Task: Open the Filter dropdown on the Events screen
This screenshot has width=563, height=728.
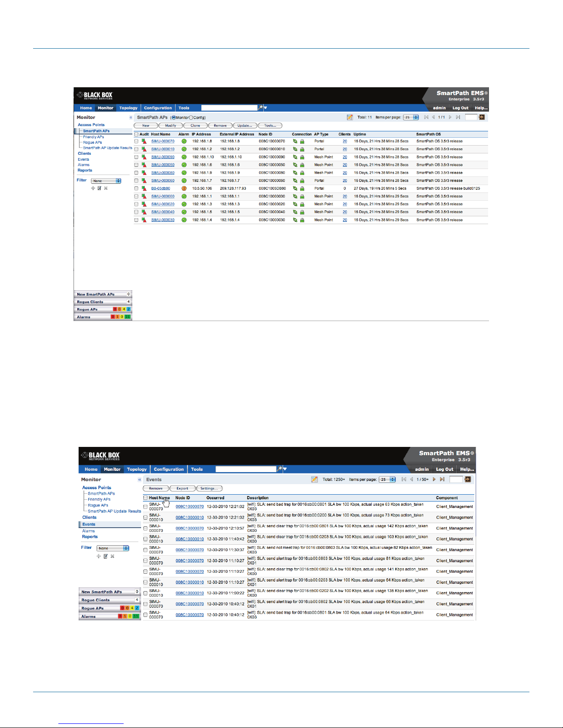Action: coord(113,548)
